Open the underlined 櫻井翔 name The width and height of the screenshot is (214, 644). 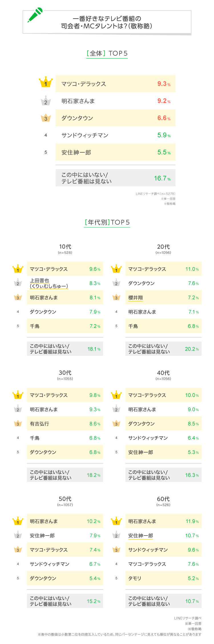(x=136, y=298)
